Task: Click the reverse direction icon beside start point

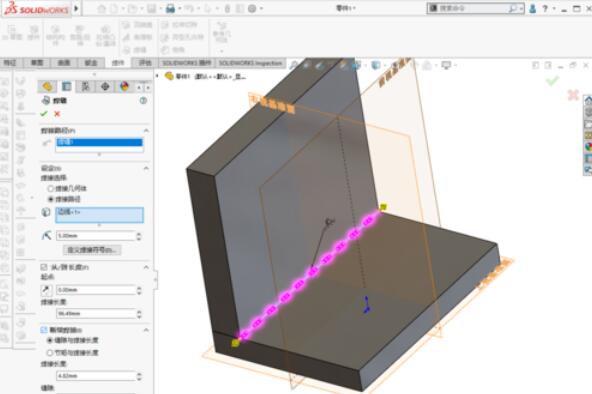Action: [46, 290]
